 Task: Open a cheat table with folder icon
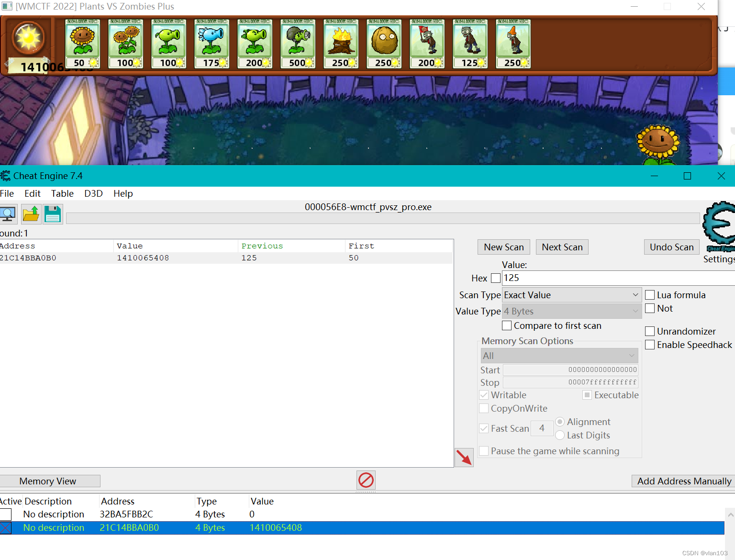click(x=31, y=214)
